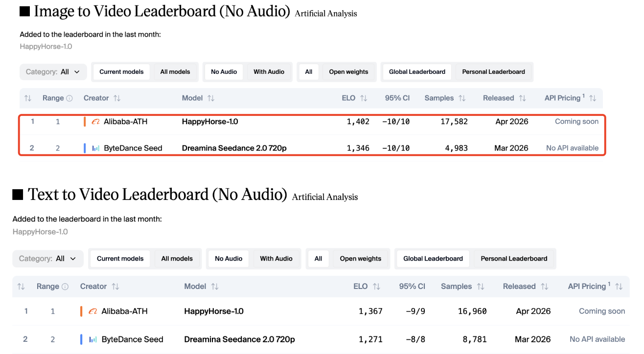This screenshot has height=354, width=644.
Task: Switch to Global Leaderboard for Text to Video
Action: pos(433,259)
